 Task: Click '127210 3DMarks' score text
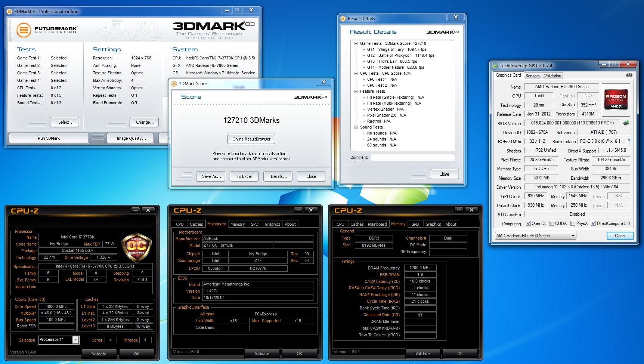coord(251,120)
